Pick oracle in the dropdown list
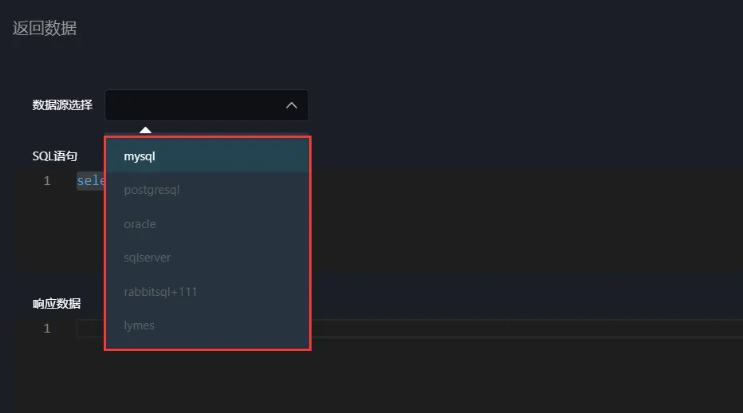743x413 pixels. pyautogui.click(x=140, y=224)
